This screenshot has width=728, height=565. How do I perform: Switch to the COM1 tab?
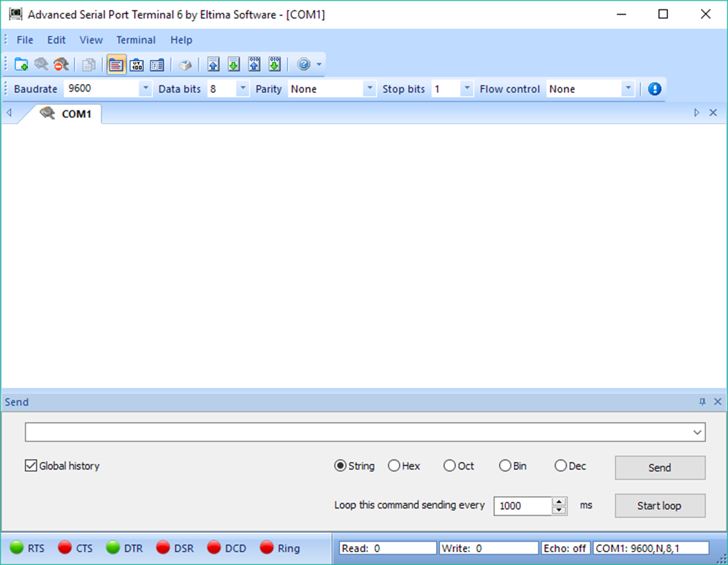(76, 113)
